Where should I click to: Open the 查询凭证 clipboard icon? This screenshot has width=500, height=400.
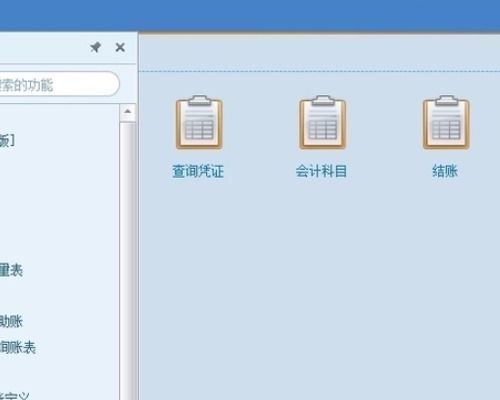click(x=199, y=122)
